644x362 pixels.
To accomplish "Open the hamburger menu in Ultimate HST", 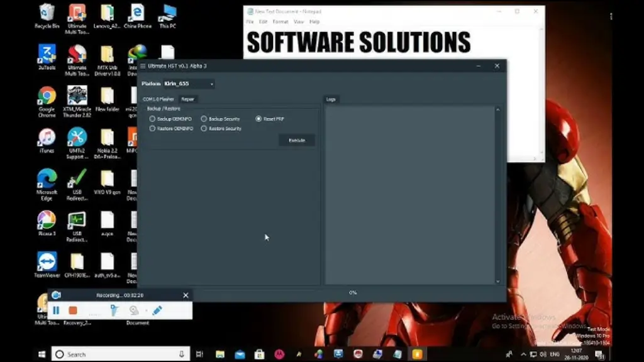I will [x=143, y=66].
